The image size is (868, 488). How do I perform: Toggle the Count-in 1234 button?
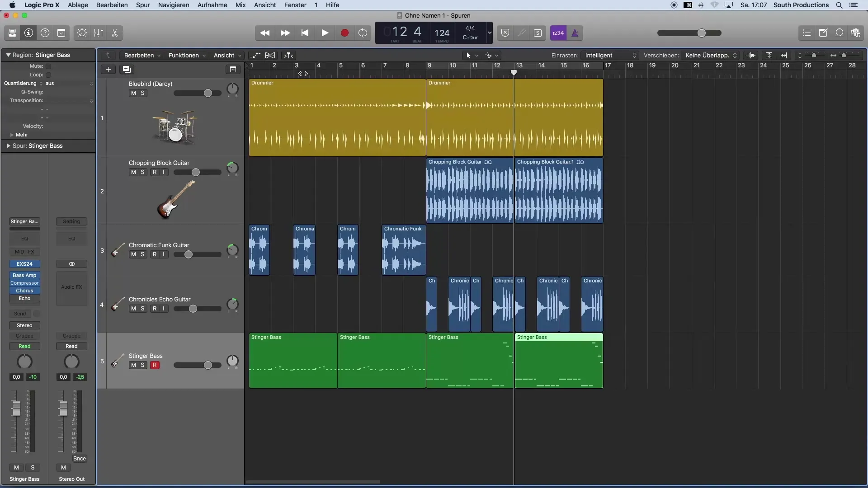(558, 33)
